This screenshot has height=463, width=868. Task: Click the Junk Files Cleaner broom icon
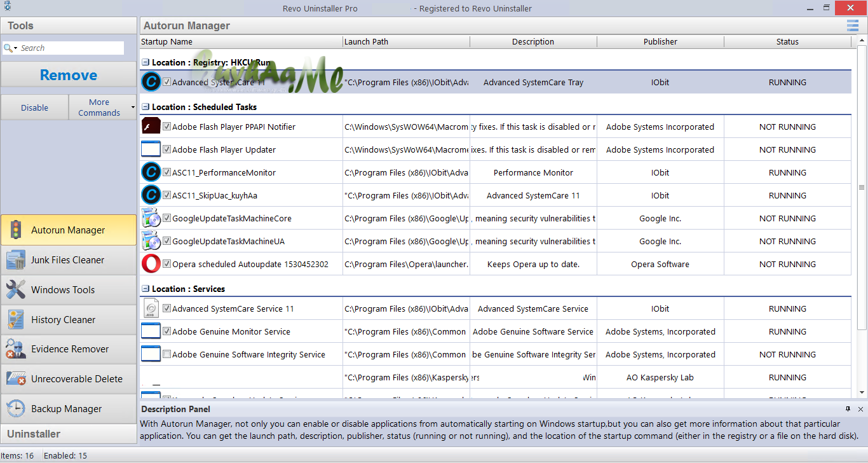point(15,260)
